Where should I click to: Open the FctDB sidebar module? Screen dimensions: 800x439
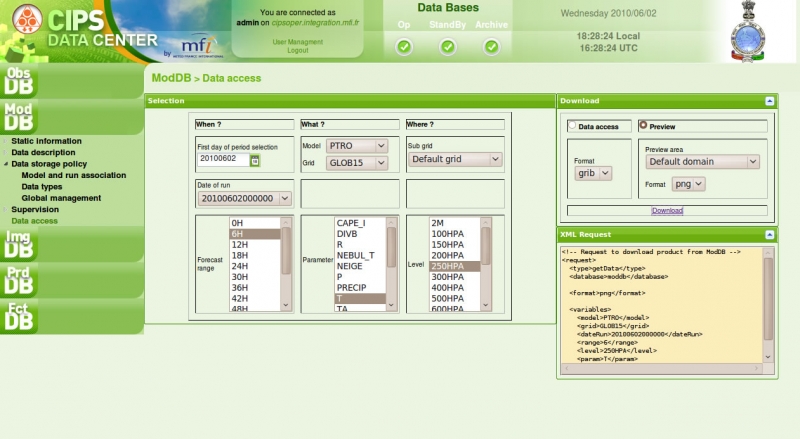click(20, 315)
